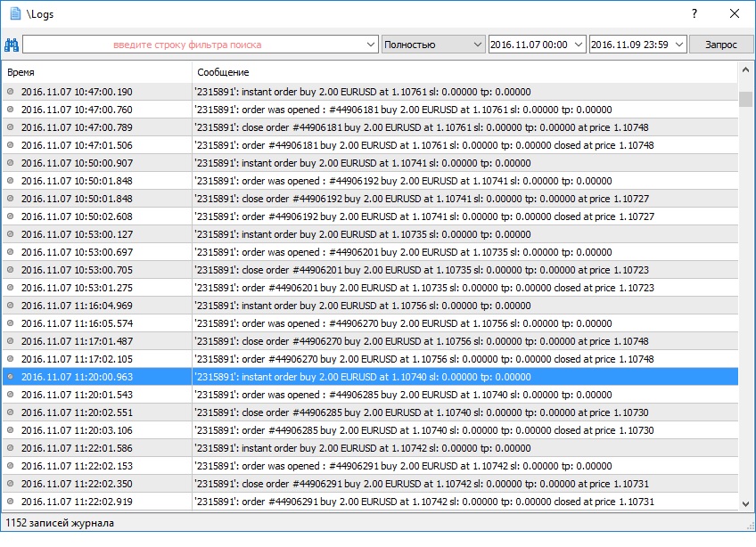Click message order was opened #44906181
756x547 pixels.
coord(403,110)
